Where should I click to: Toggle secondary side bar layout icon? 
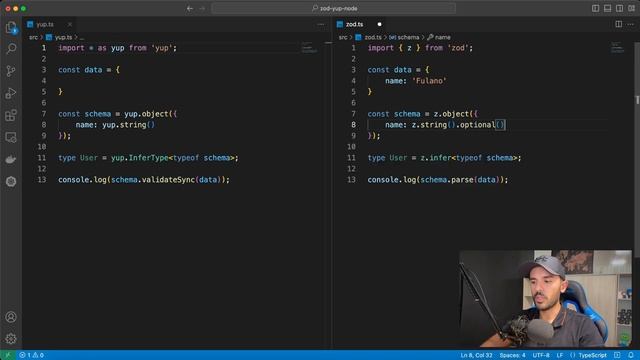pyautogui.click(x=620, y=8)
